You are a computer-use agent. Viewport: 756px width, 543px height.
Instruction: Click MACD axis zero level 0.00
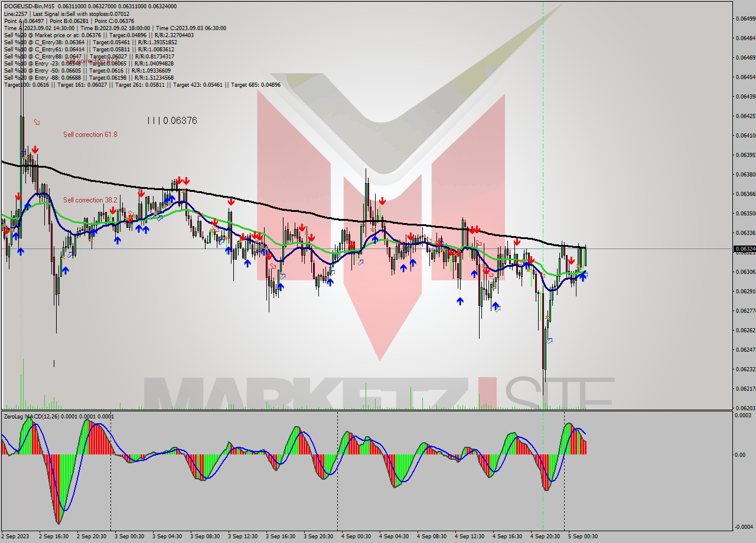pyautogui.click(x=741, y=454)
